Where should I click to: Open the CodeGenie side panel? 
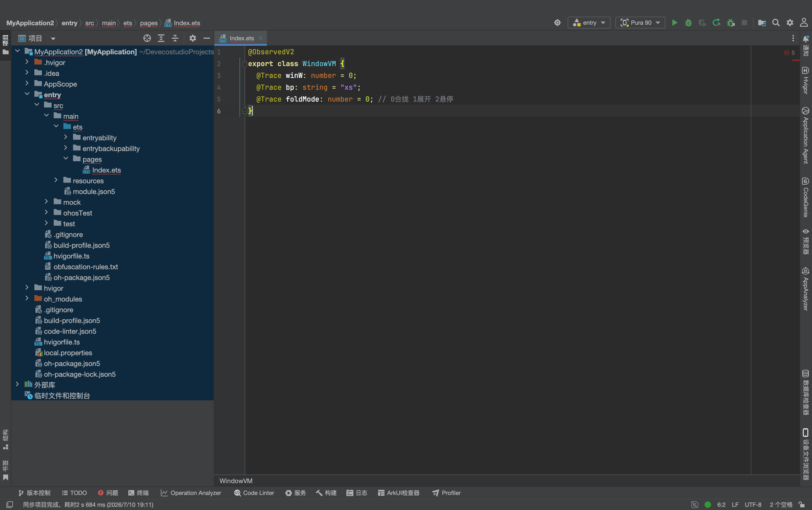coord(806,198)
